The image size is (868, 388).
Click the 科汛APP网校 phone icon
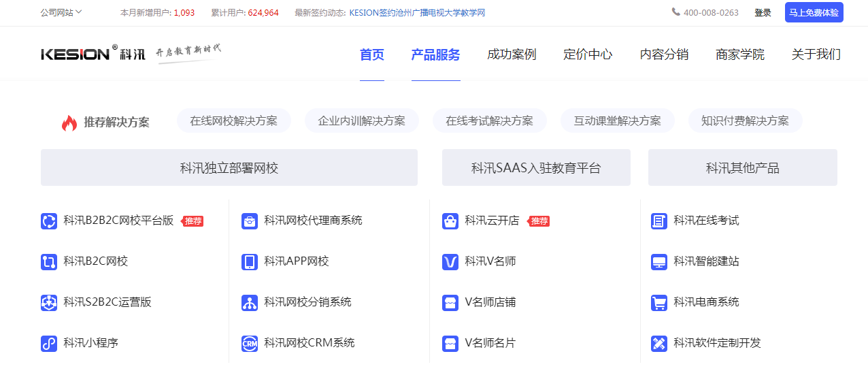pos(250,262)
